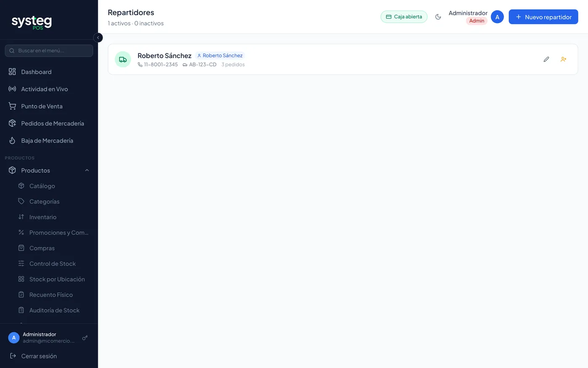Click the Dashboard grid icon

12,72
